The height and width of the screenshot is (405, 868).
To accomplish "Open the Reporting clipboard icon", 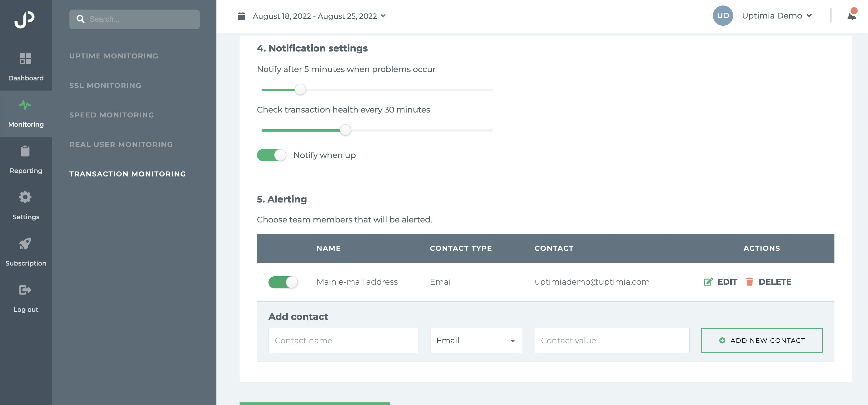I will point(25,151).
